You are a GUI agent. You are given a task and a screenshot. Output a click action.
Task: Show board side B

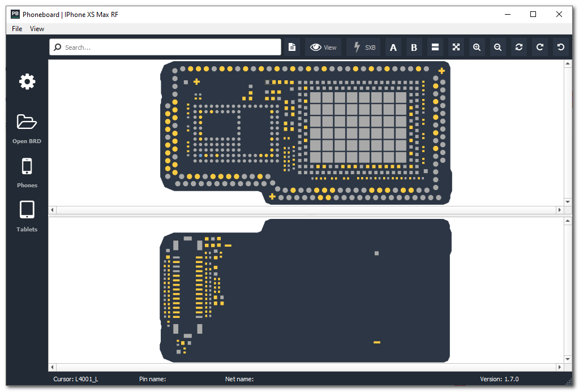point(414,48)
